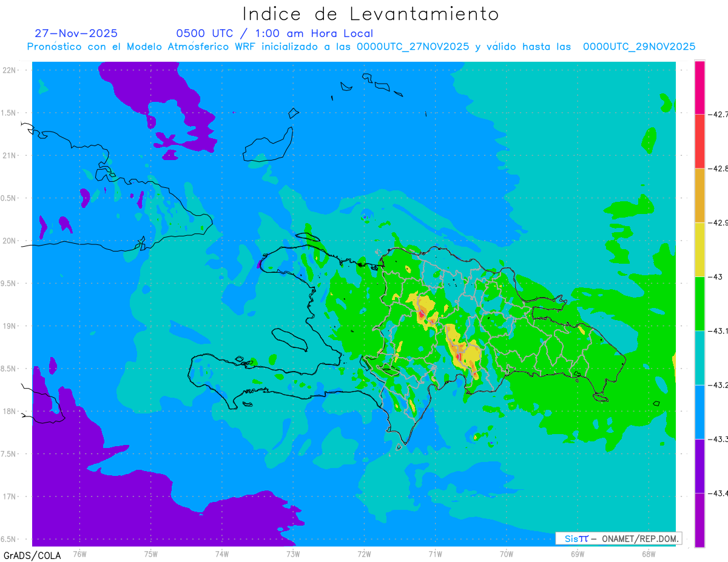Click the '68W' longitude label

point(649,554)
